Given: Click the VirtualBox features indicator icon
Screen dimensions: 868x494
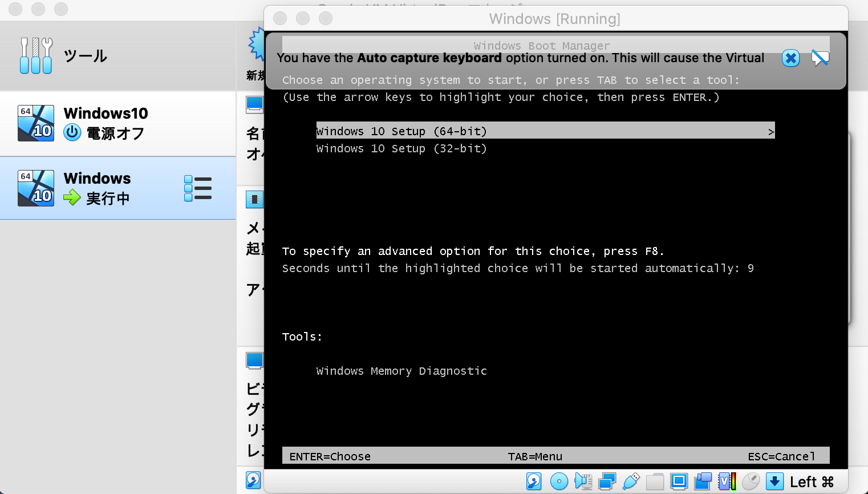Looking at the screenshot, I should click(725, 481).
